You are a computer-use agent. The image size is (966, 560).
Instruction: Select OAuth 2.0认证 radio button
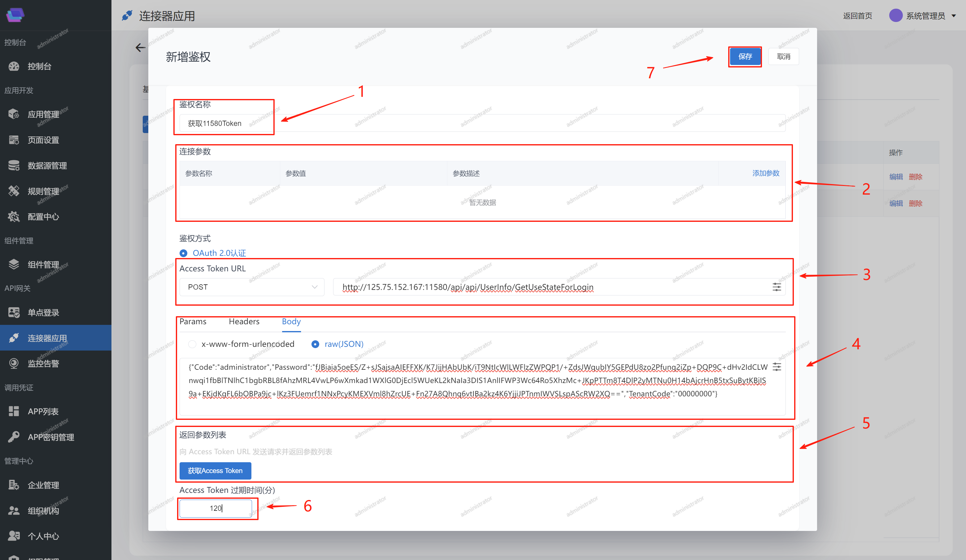tap(184, 253)
